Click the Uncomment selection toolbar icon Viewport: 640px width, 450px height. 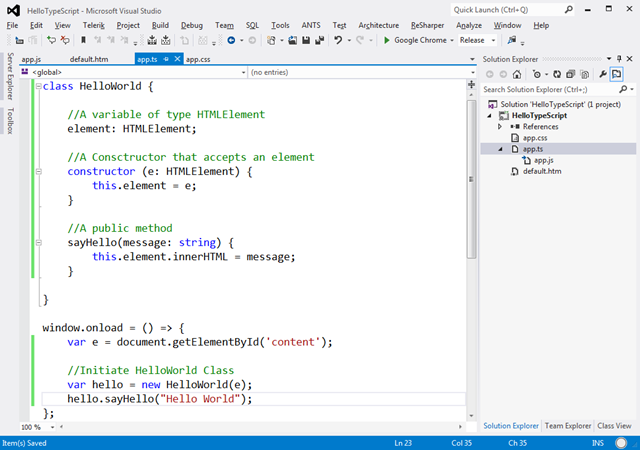tap(64, 40)
